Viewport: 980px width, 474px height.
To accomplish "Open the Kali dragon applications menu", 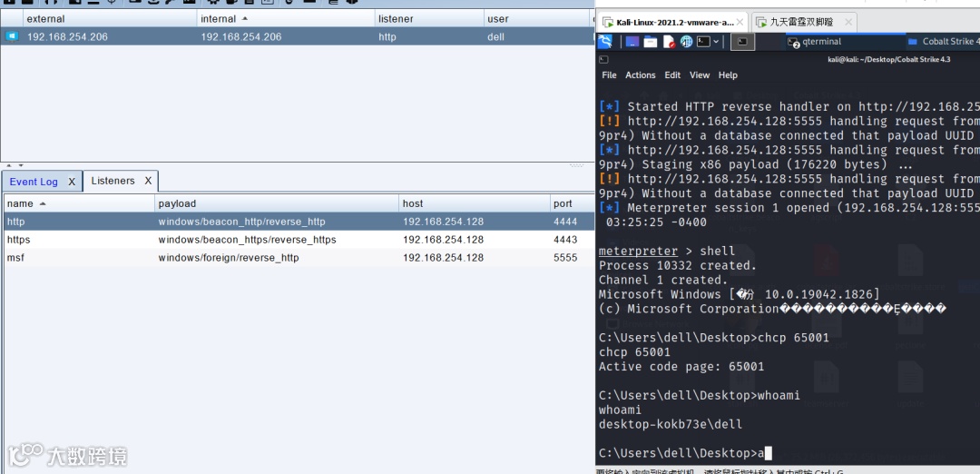I will [604, 42].
